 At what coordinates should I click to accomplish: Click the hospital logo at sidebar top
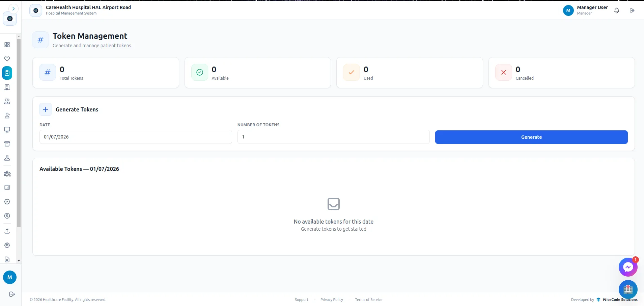pyautogui.click(x=10, y=19)
